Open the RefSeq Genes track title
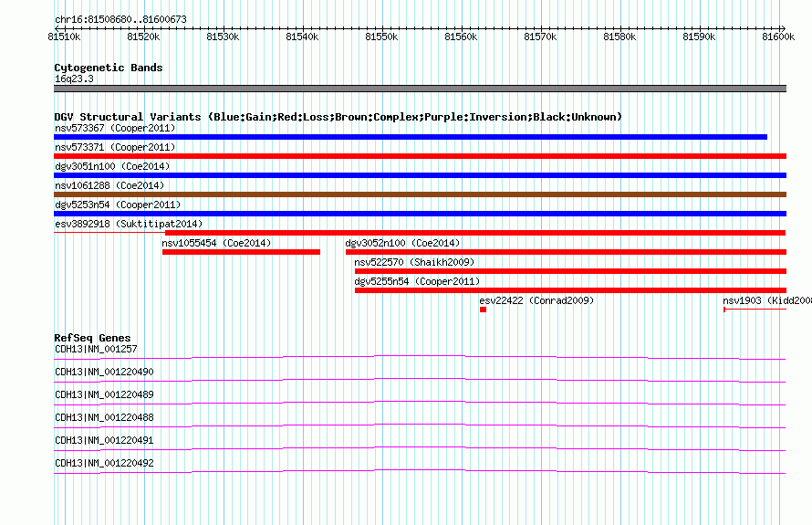Viewport: 812px width, 525px height. point(92,338)
